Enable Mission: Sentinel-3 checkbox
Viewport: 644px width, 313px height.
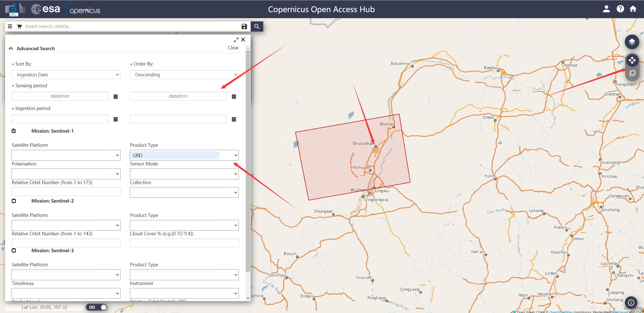(x=14, y=250)
